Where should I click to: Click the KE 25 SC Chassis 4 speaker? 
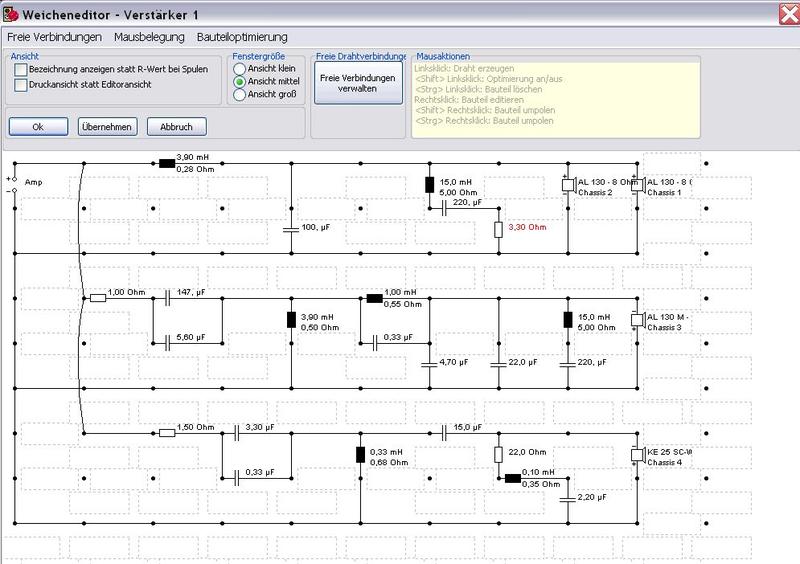635,455
